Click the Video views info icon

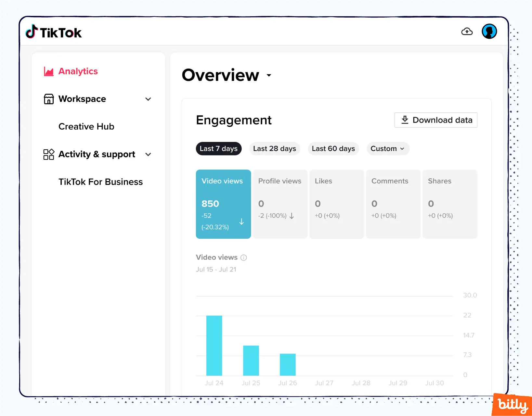point(243,258)
